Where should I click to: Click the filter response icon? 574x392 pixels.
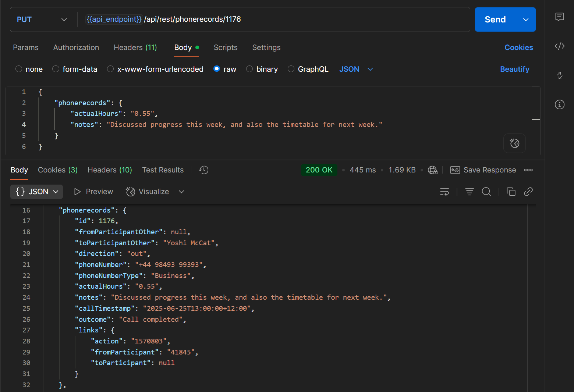coord(469,192)
